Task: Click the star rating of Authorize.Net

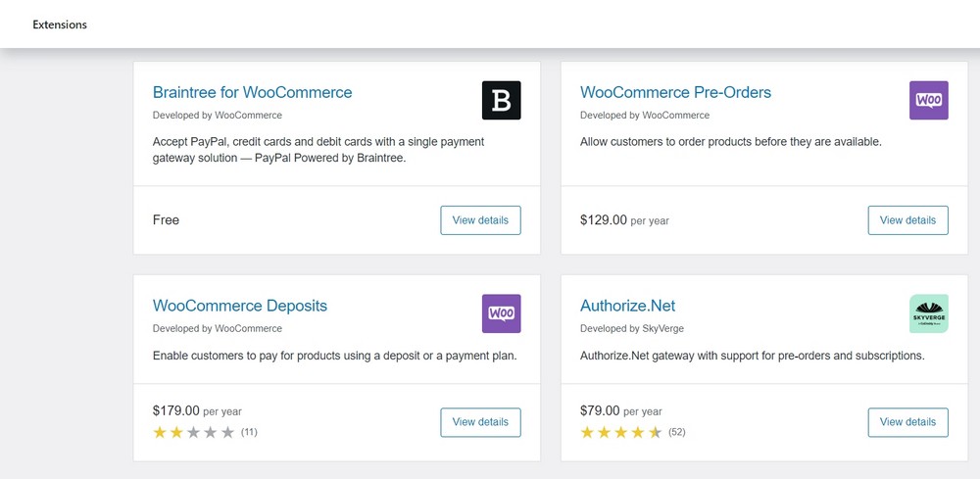Action: click(x=621, y=432)
